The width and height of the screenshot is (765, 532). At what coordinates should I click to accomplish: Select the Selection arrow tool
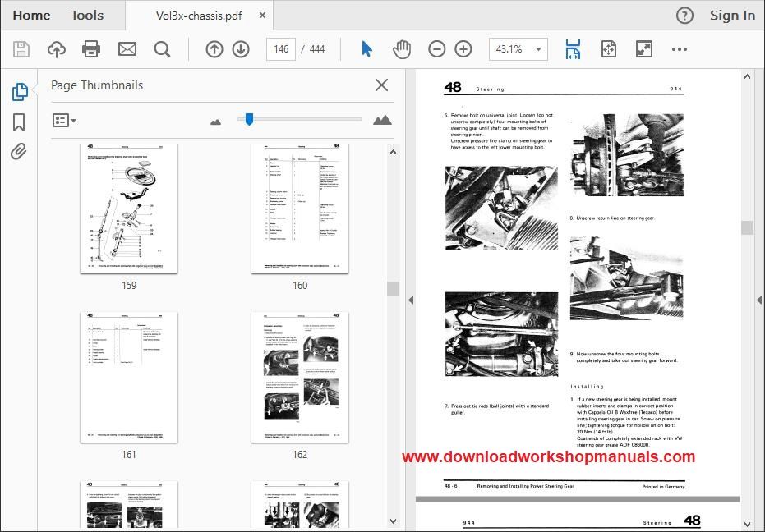point(366,49)
